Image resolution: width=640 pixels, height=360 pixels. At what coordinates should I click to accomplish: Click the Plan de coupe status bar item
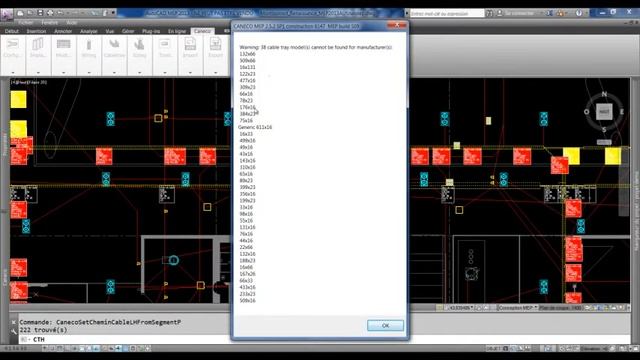[x=560, y=308]
